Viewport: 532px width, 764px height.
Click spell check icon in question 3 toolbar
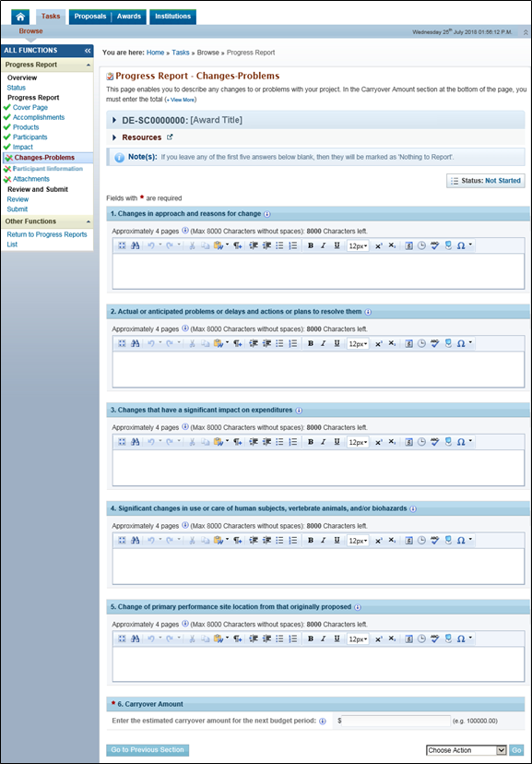(x=434, y=442)
